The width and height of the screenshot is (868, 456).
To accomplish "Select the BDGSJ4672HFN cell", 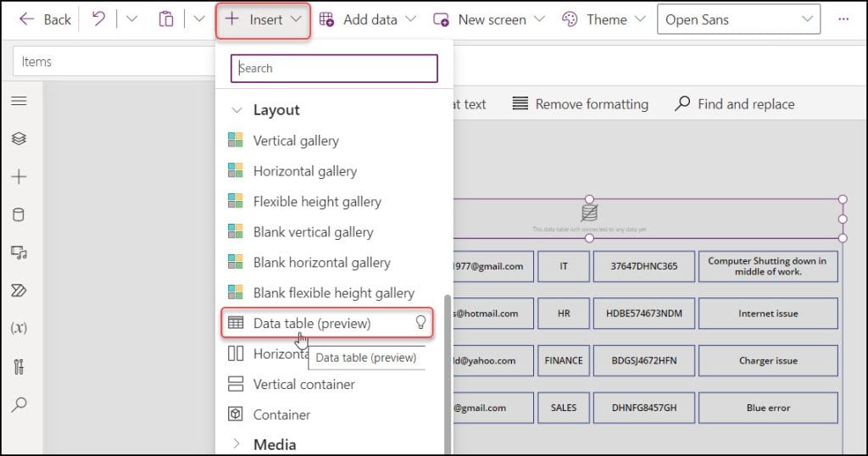I will (x=644, y=360).
